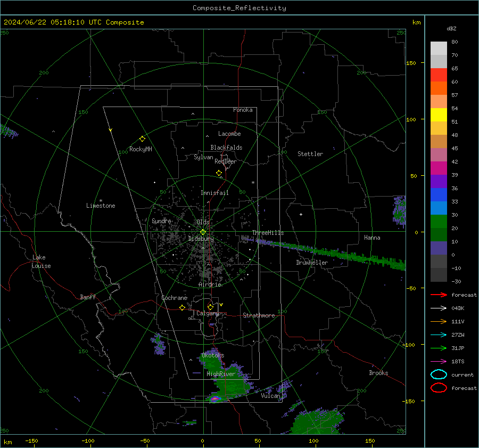
Task: Click the Sylvan town label
Action: coord(203,157)
